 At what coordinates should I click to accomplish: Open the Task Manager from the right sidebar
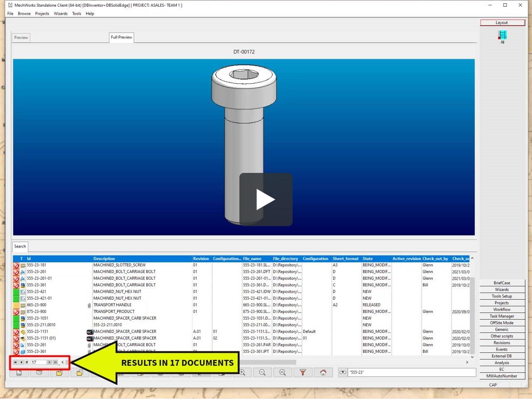502,316
